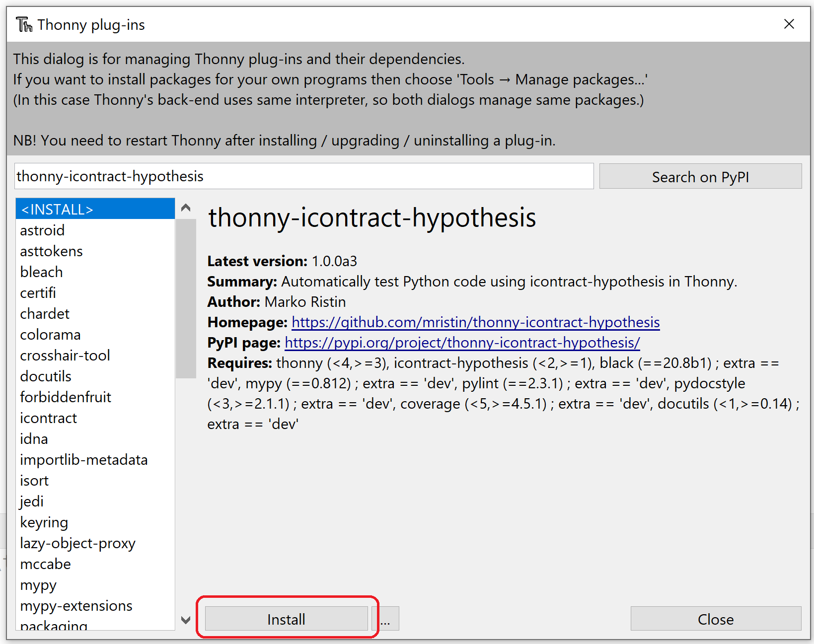
Task: Select jedi in the package list
Action: (95, 501)
